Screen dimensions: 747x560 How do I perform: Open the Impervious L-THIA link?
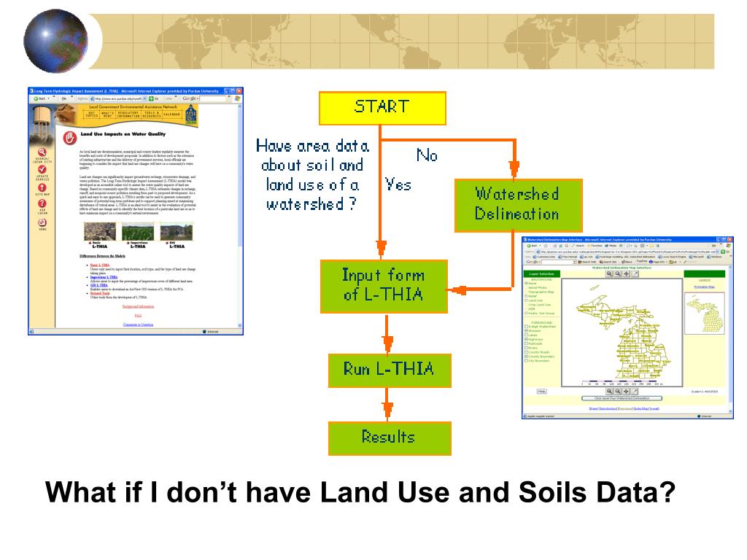104,277
